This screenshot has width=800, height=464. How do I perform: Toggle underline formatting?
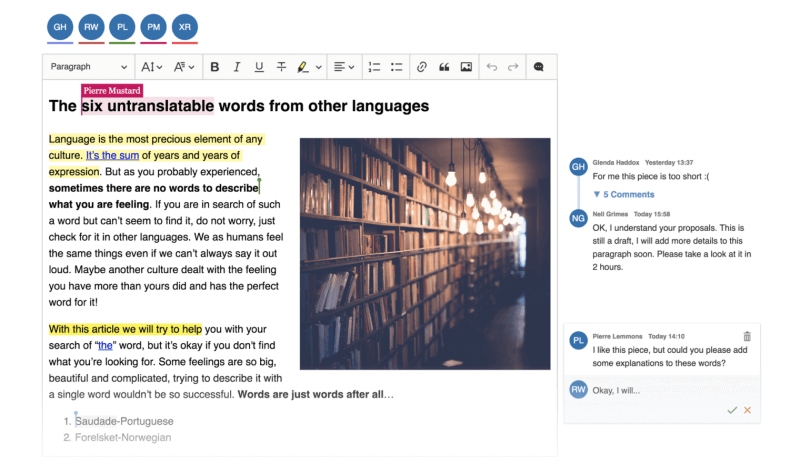259,67
